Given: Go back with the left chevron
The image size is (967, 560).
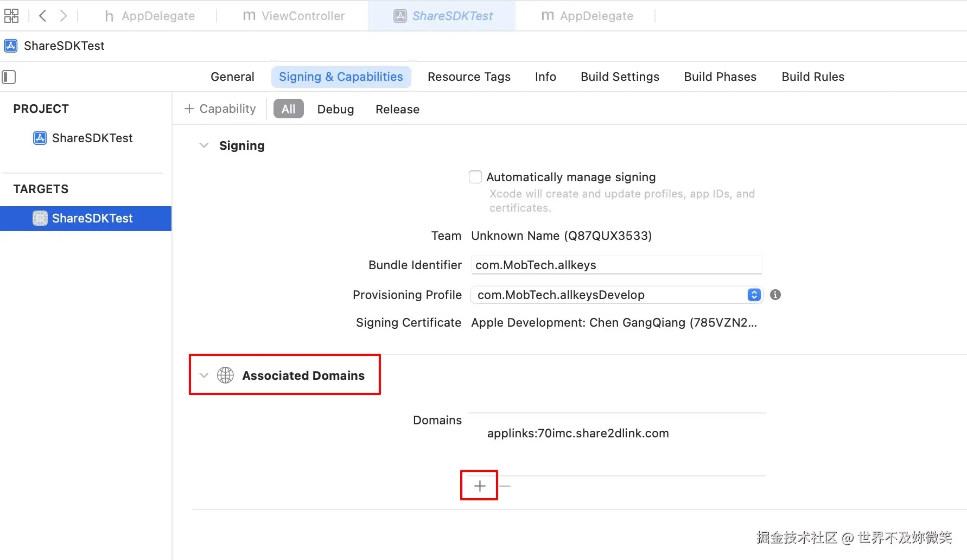Looking at the screenshot, I should click(x=43, y=16).
